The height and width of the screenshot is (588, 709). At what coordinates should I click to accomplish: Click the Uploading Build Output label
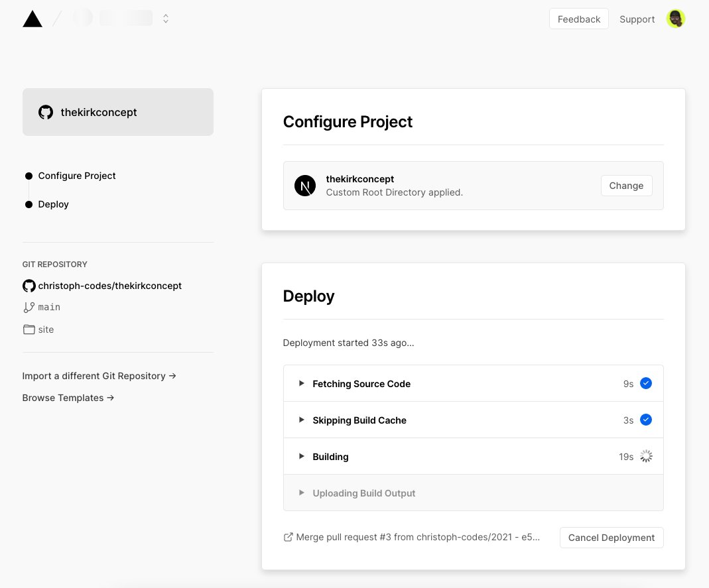coord(364,493)
